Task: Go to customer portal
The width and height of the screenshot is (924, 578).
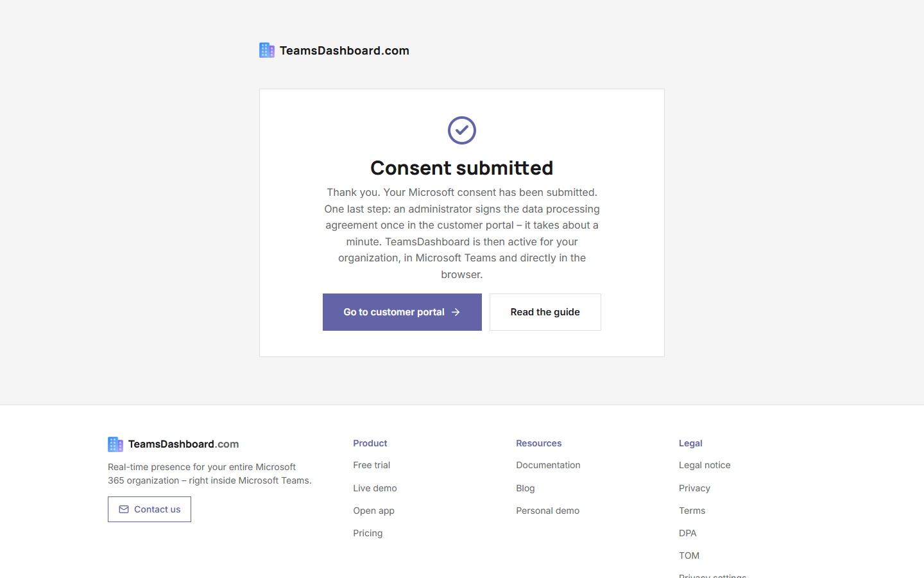Action: click(x=402, y=312)
